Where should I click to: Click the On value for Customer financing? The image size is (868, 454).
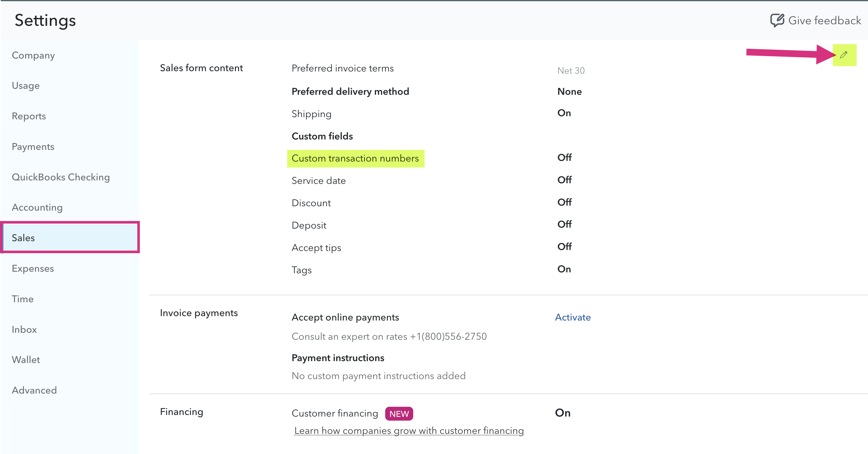563,412
